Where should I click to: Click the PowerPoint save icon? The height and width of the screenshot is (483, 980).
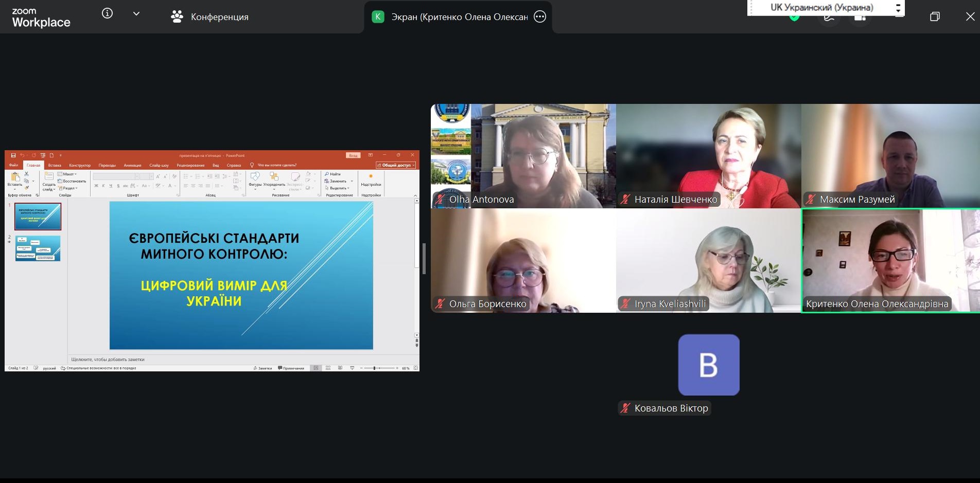pyautogui.click(x=13, y=155)
